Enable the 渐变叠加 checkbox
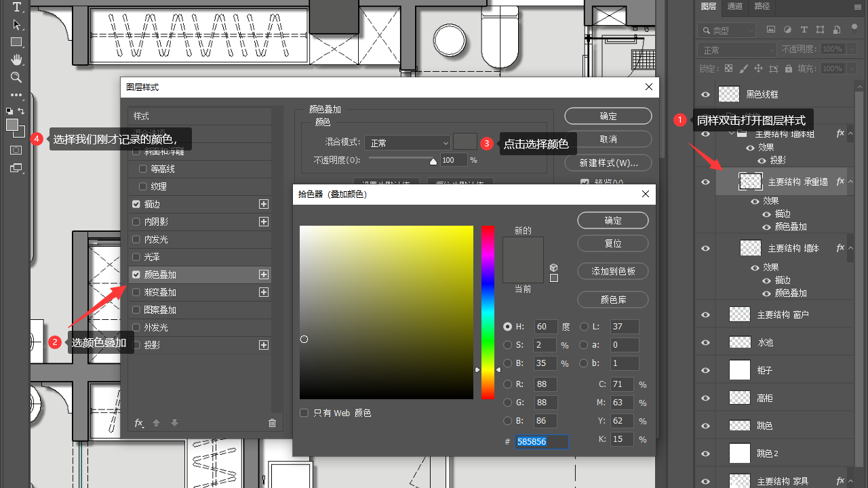The width and height of the screenshot is (868, 488). (136, 292)
